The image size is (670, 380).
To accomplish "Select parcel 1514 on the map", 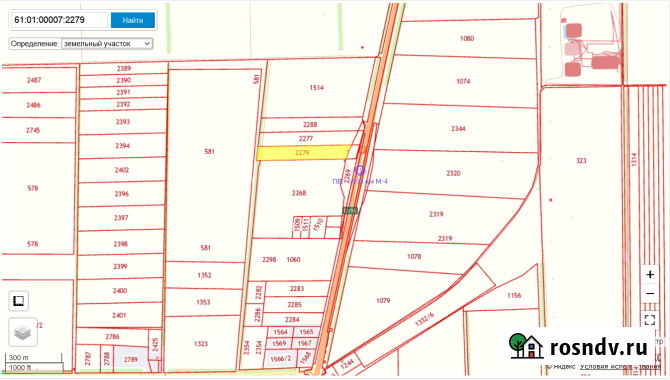I will pyautogui.click(x=317, y=88).
